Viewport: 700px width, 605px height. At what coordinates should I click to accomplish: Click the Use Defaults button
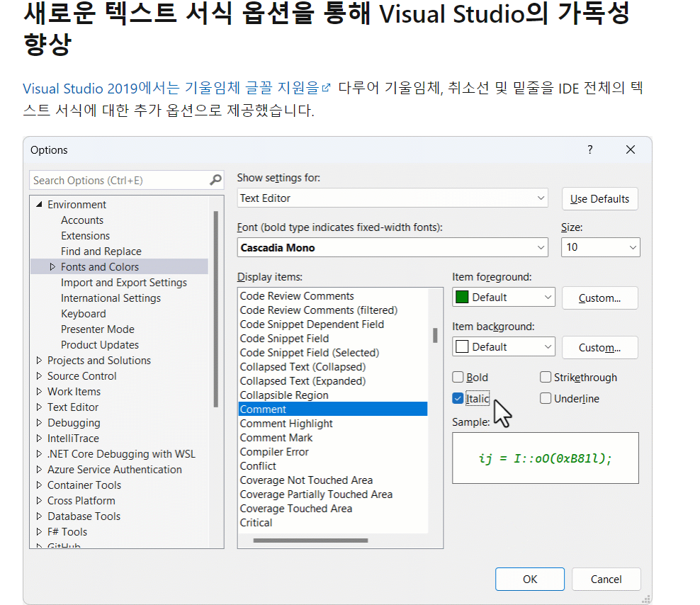[x=599, y=198]
